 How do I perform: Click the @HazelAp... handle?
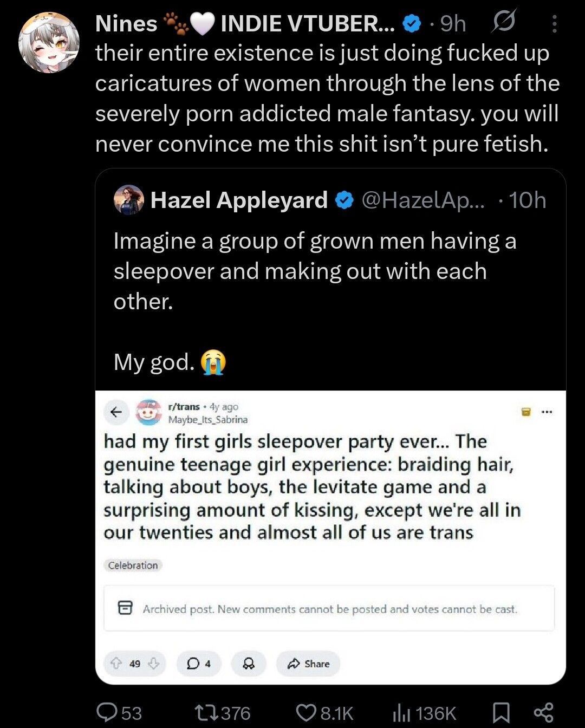pos(423,200)
